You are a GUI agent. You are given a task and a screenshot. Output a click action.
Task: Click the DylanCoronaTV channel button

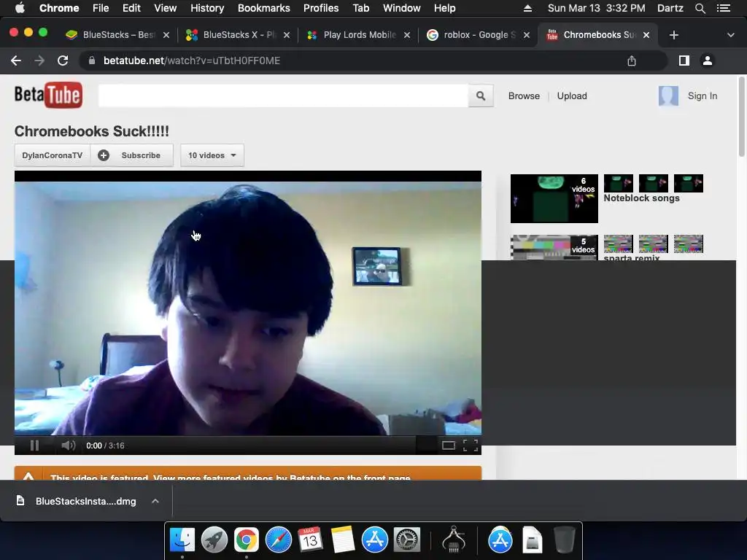pyautogui.click(x=53, y=155)
